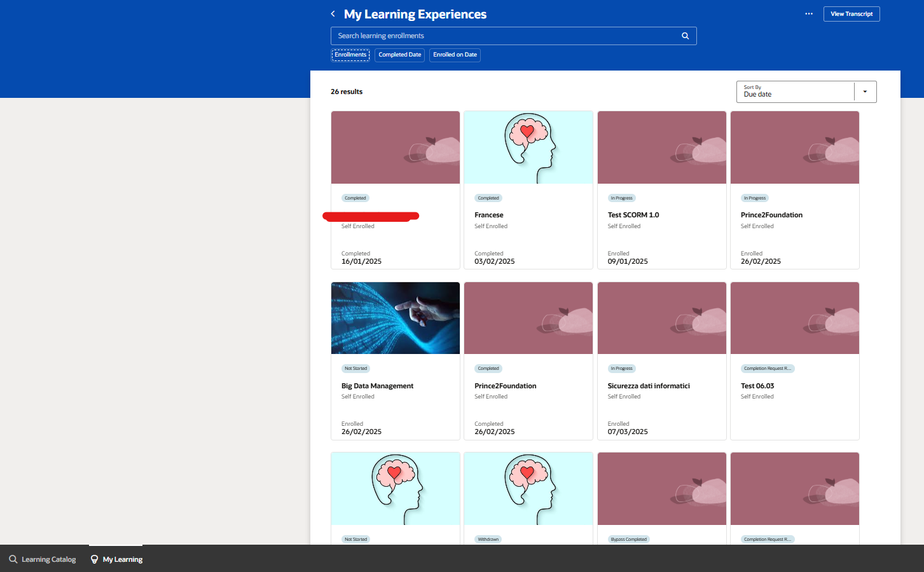This screenshot has width=924, height=572.
Task: Click the My Learning lightbulb icon
Action: (x=94, y=559)
